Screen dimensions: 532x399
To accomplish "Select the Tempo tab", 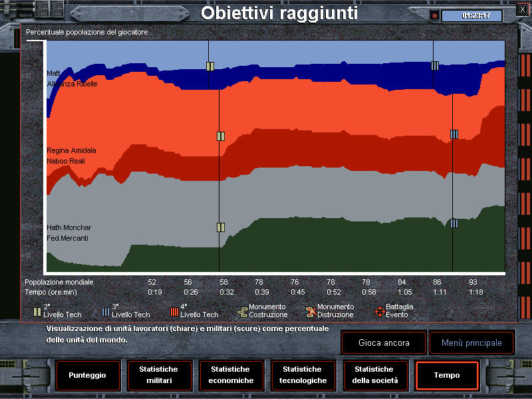I will point(447,375).
